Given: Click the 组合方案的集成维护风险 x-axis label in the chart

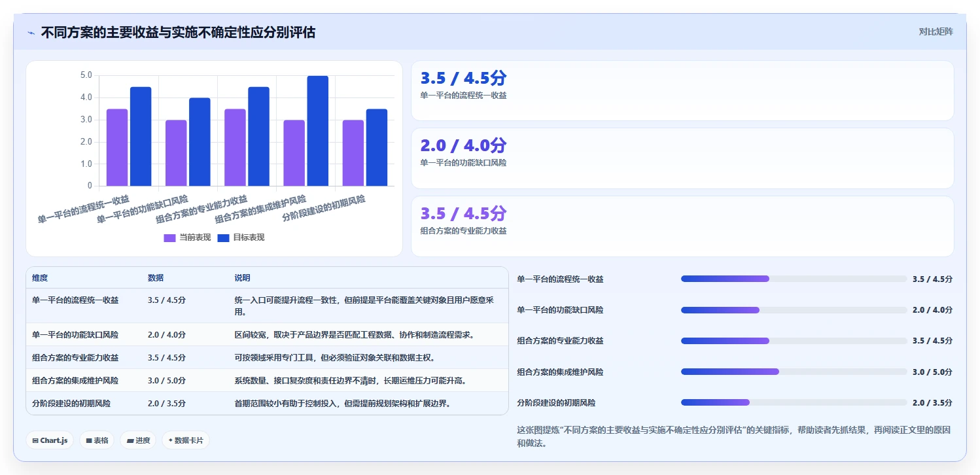Looking at the screenshot, I should click(260, 209).
